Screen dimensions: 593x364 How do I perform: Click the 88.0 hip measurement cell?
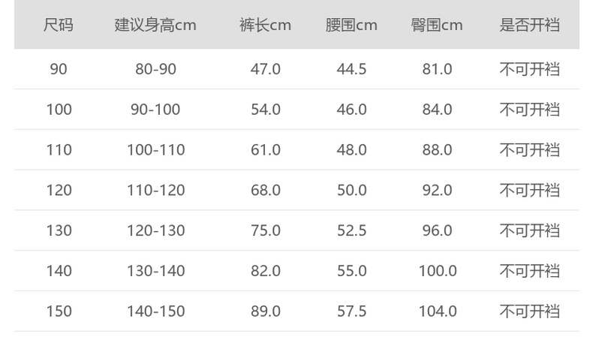click(x=437, y=150)
